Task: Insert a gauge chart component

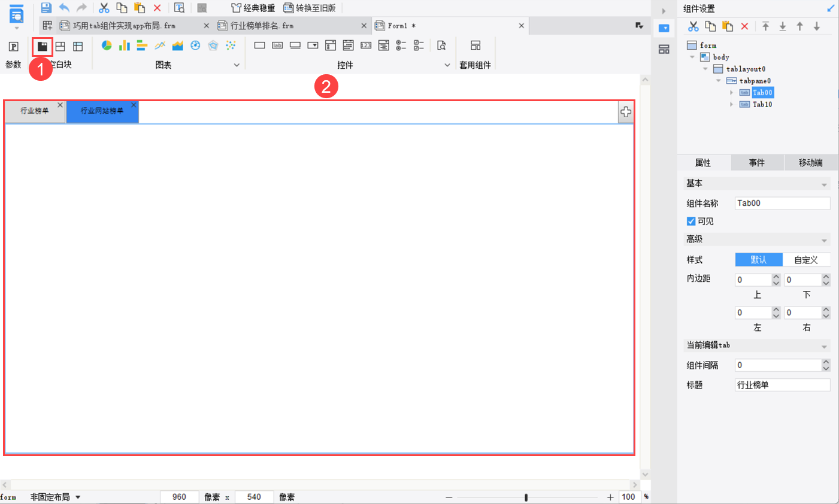Action: 195,45
